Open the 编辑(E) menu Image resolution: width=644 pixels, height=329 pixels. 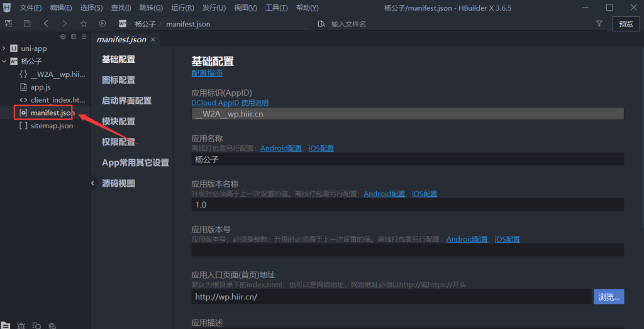[61, 8]
